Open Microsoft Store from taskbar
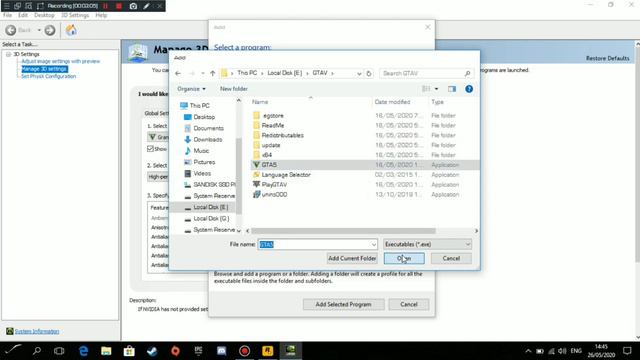This screenshot has width=640, height=360. click(x=129, y=351)
